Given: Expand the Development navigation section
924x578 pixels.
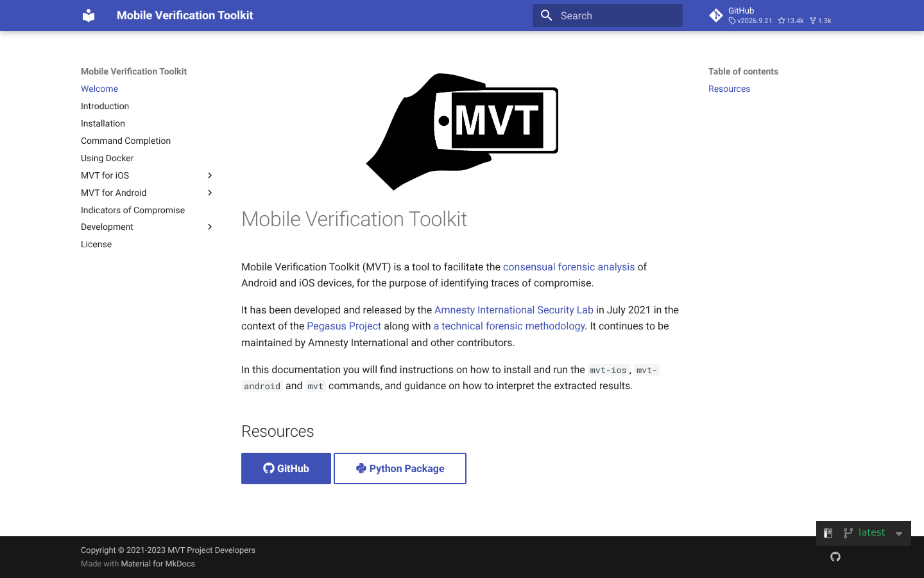Looking at the screenshot, I should (x=210, y=227).
